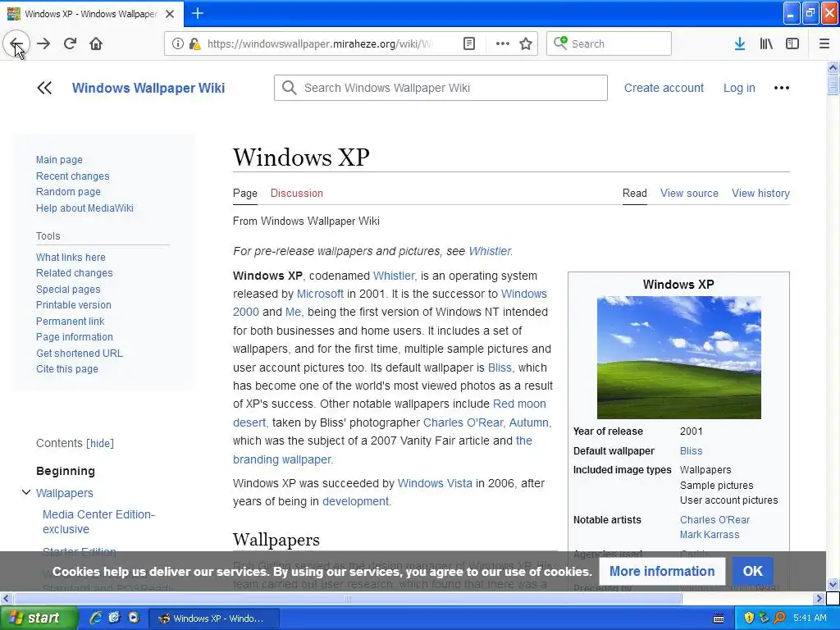This screenshot has width=840, height=630.
Task: Reload the page with the refresh icon
Action: point(70,43)
